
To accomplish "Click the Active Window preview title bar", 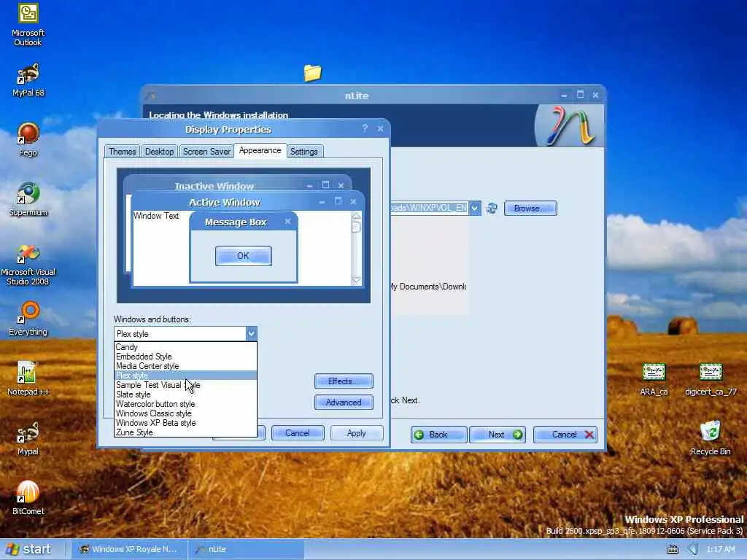I will click(x=247, y=202).
